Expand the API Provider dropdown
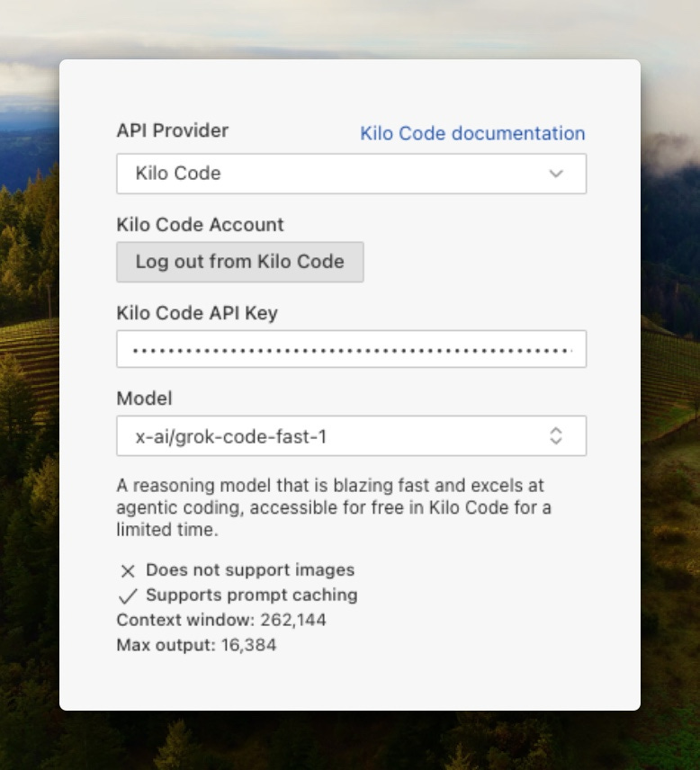Image resolution: width=700 pixels, height=770 pixels. [x=351, y=174]
